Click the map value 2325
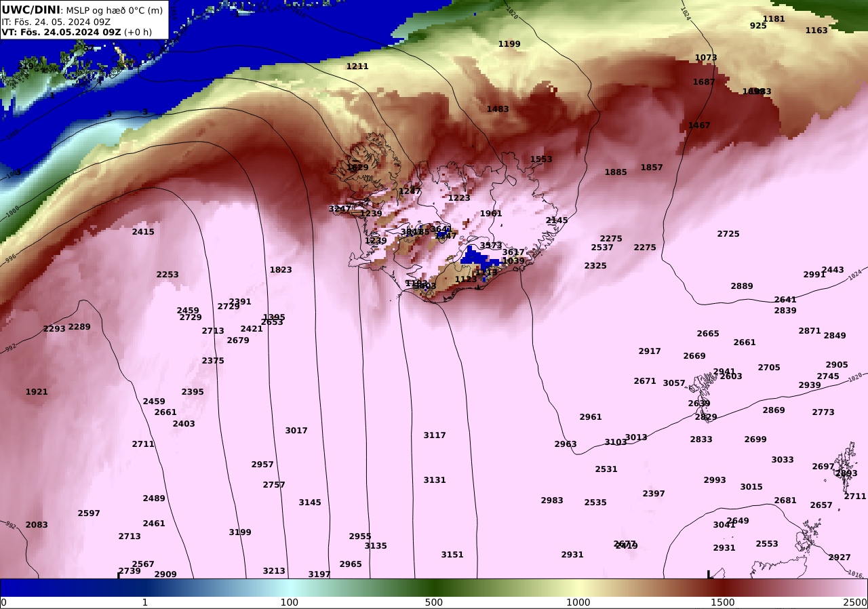The width and height of the screenshot is (868, 609). [595, 266]
